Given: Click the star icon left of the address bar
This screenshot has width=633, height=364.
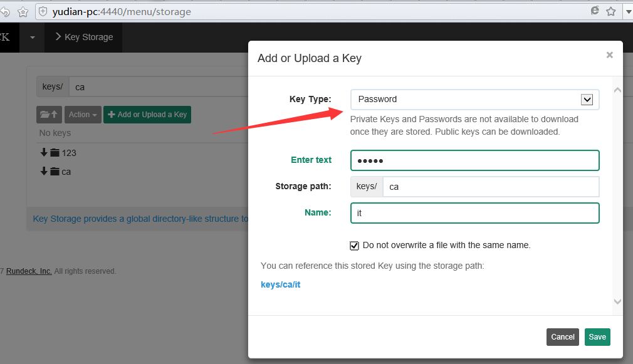Looking at the screenshot, I should tap(23, 11).
